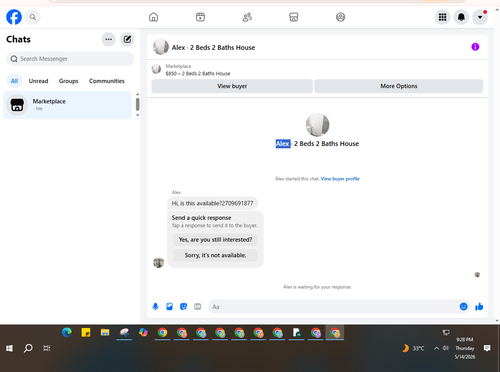Click the Send a quick response heading
This screenshot has width=500, height=372.
point(201,218)
